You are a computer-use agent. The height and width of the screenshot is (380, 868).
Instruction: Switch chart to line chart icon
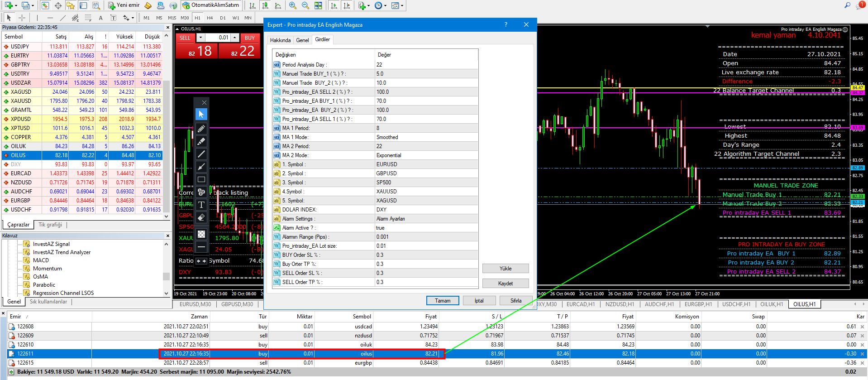(278, 5)
